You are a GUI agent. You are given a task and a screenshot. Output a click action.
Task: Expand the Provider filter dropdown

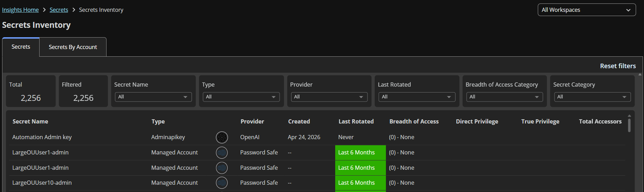[329, 97]
